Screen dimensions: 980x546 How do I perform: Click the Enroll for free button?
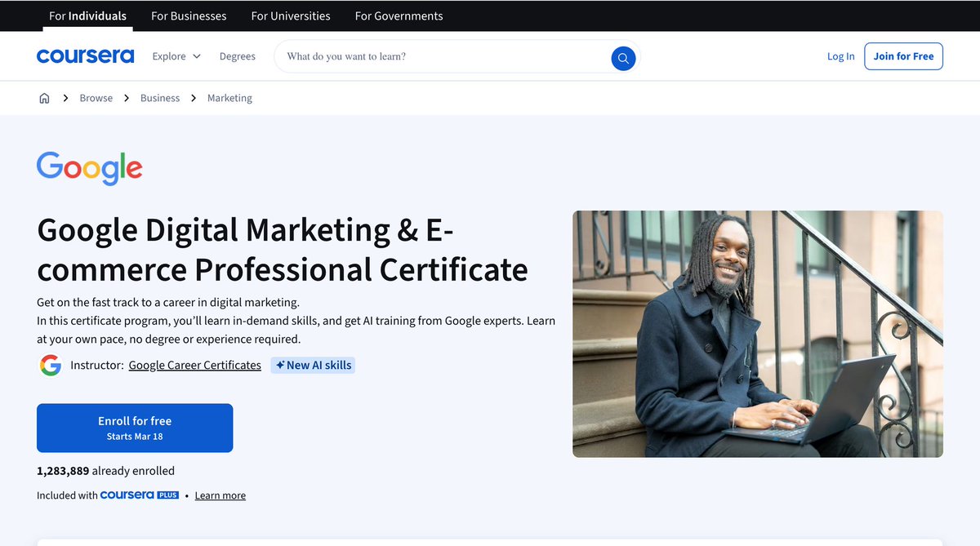(135, 428)
